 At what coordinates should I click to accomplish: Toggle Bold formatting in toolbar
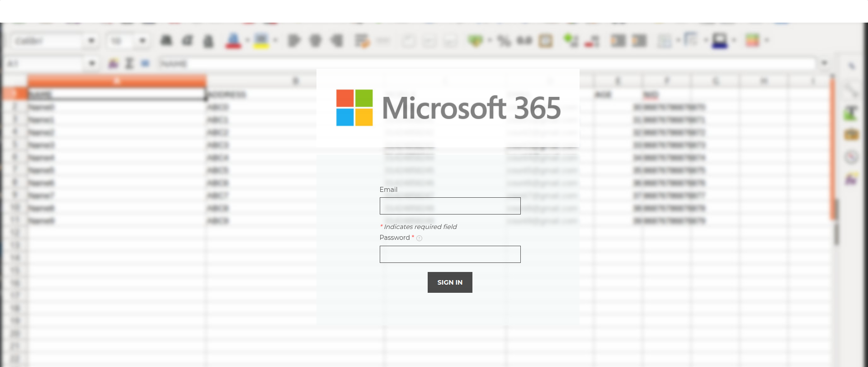pyautogui.click(x=166, y=41)
